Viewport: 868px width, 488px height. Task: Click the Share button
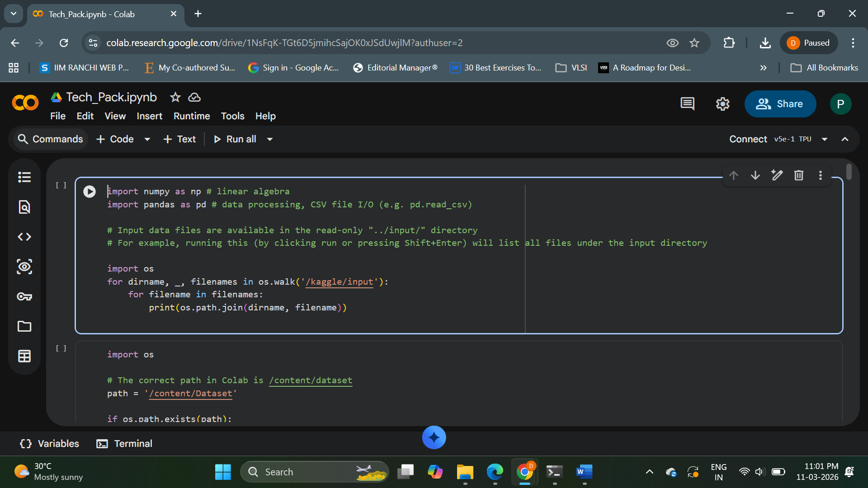tap(780, 104)
